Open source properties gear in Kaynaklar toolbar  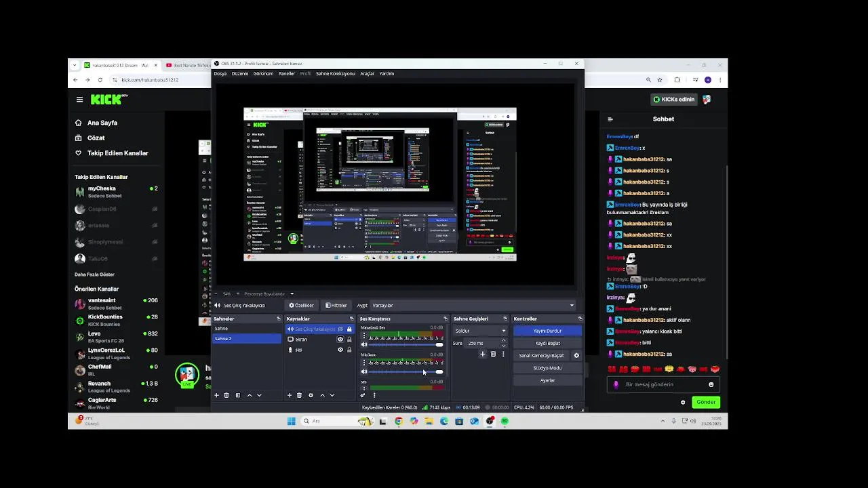tap(311, 395)
